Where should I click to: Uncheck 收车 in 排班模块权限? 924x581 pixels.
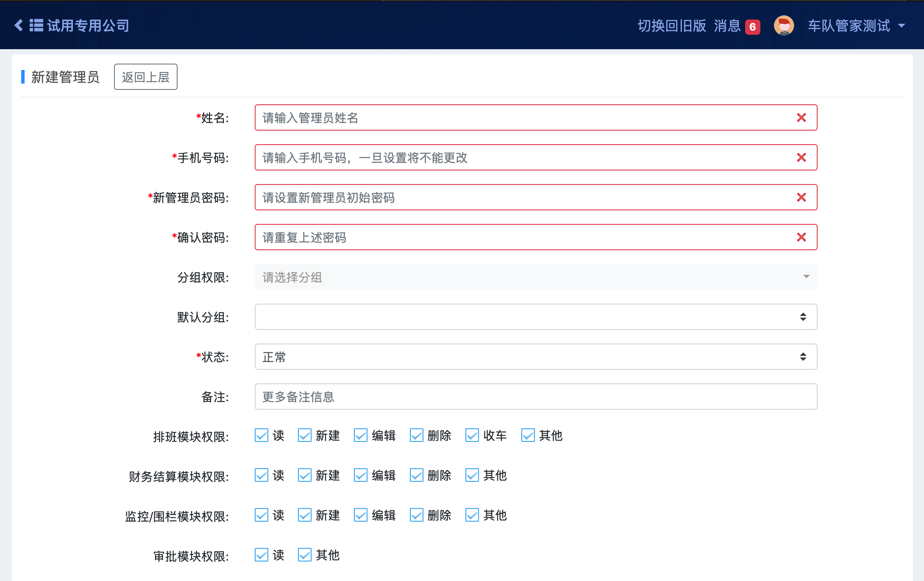[472, 435]
